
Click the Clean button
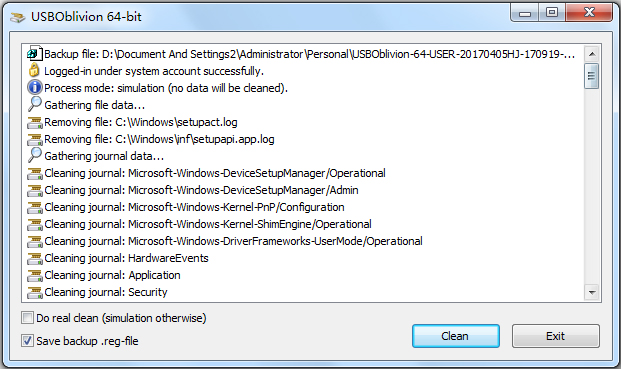pyautogui.click(x=455, y=336)
